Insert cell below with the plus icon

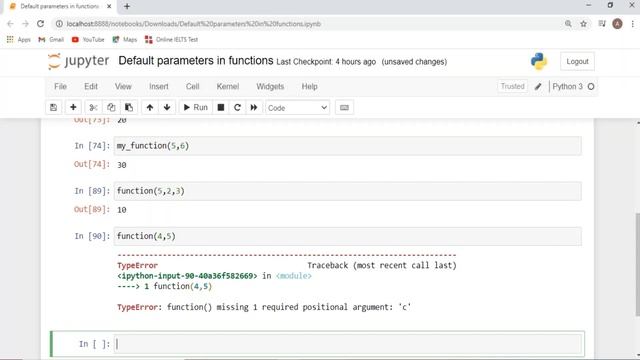(73, 108)
